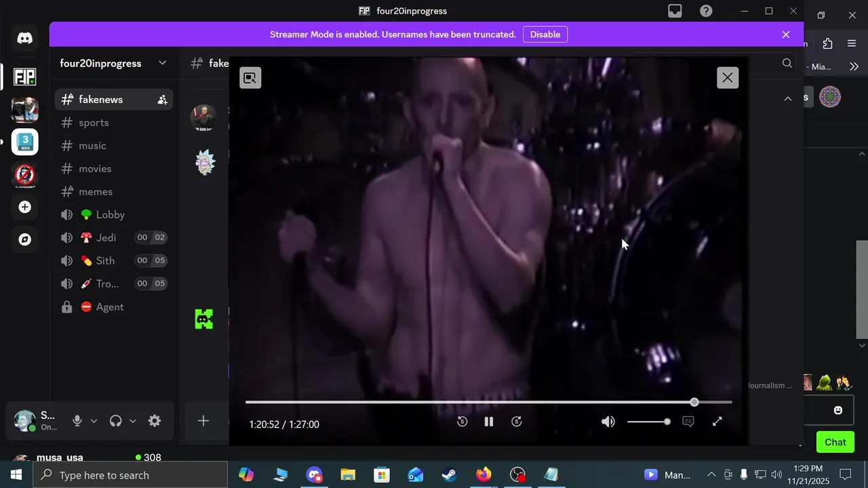Open Microsoft Store from taskbar
The image size is (868, 488).
[382, 475]
